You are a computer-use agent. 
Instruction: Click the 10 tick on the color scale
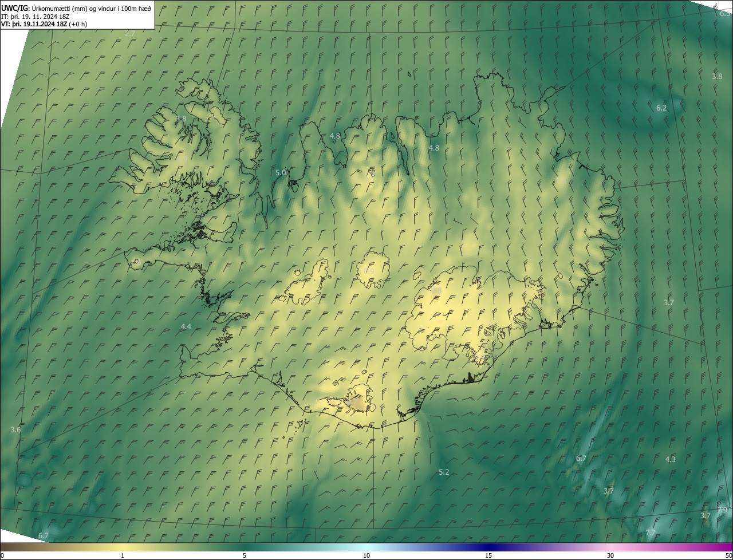[x=366, y=555]
